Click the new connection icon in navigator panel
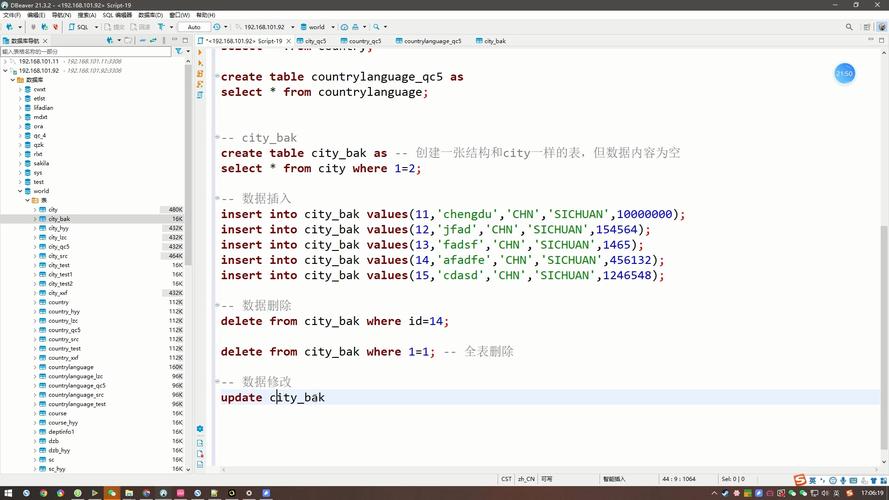Image resolution: width=889 pixels, height=500 pixels. tap(110, 41)
